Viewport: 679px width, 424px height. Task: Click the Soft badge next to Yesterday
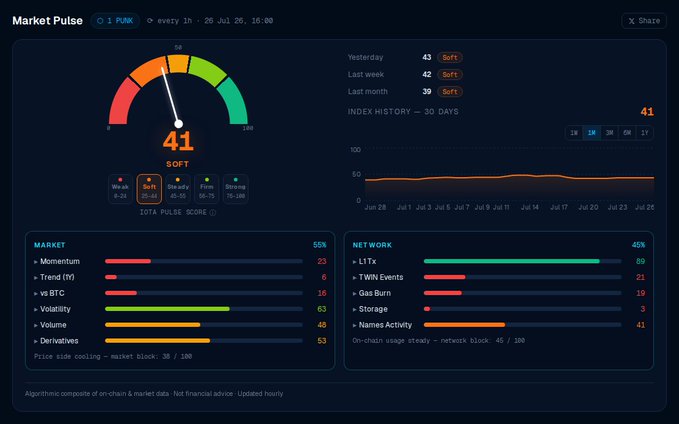tap(450, 58)
